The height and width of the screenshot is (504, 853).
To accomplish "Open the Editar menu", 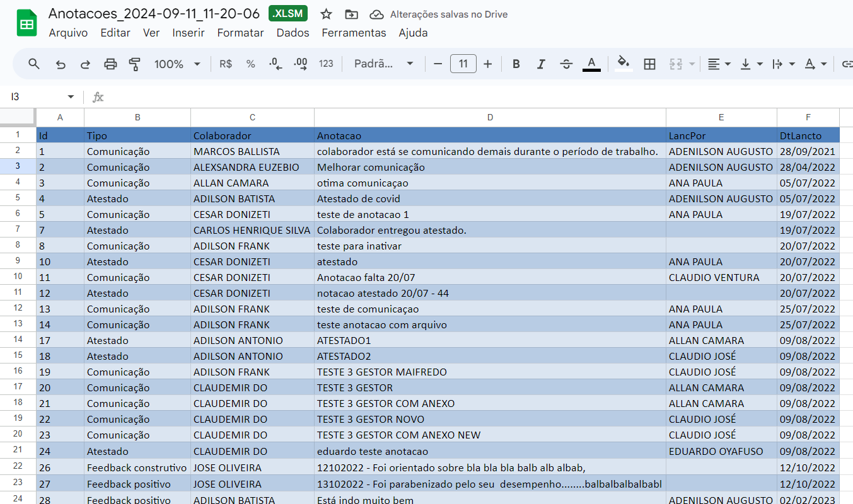I will [115, 33].
